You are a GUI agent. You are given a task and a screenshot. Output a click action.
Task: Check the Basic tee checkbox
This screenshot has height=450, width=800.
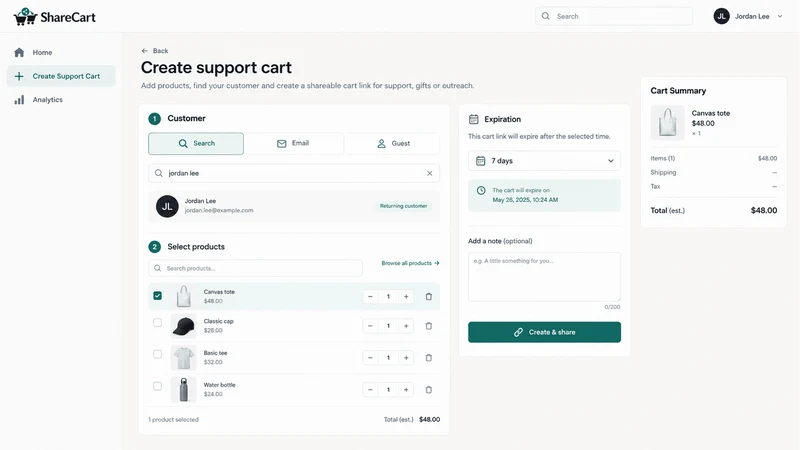158,355
